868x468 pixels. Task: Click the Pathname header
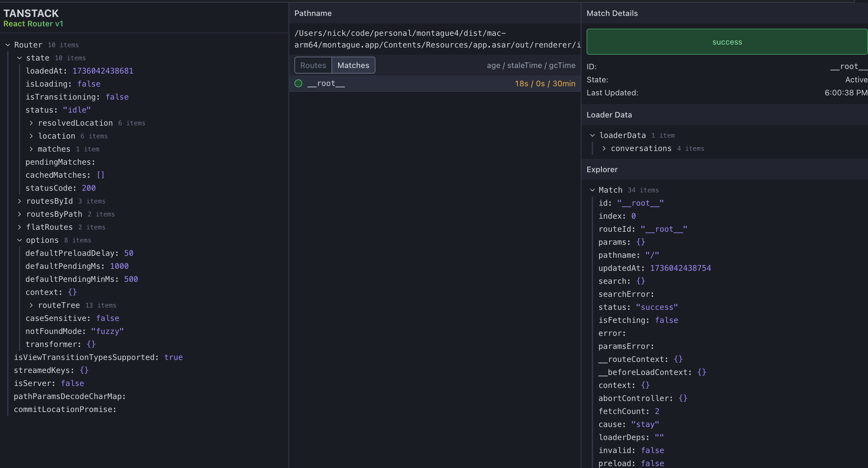click(313, 13)
